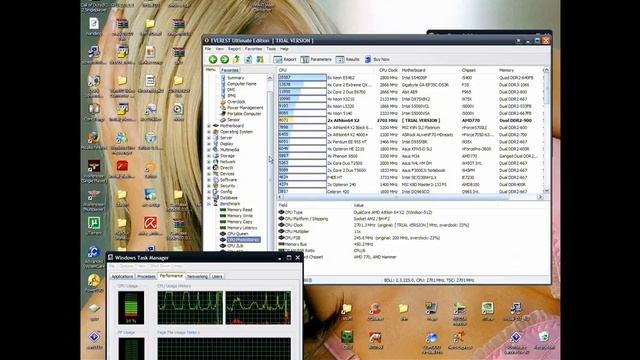
Task: Open the green uTorrent desktop icon
Action: (94, 223)
